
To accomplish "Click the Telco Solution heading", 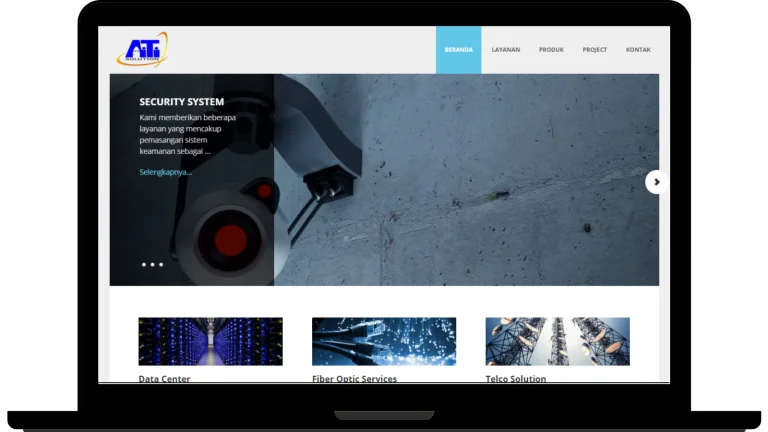I will pos(515,379).
